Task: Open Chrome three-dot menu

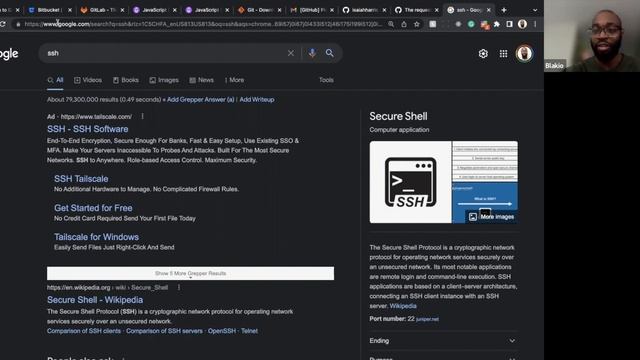Action: click(535, 24)
